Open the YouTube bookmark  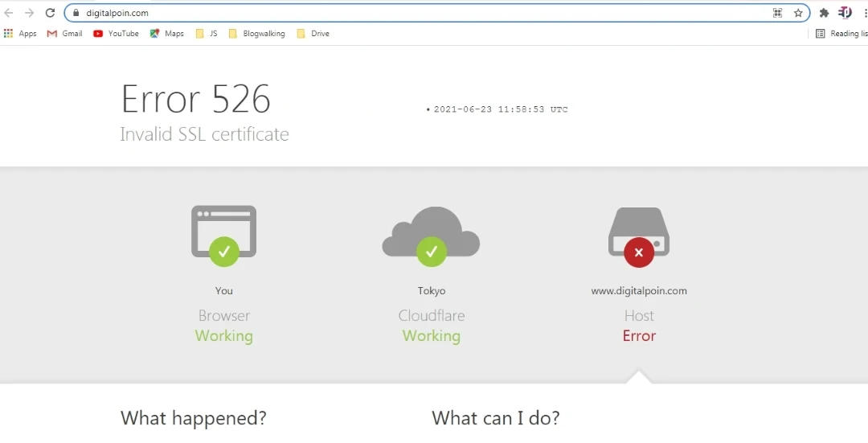116,33
